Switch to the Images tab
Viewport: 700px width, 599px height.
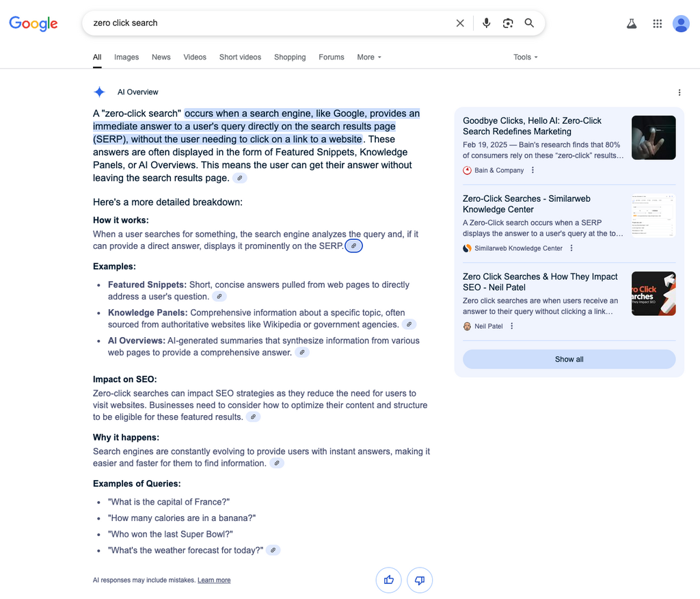pyautogui.click(x=126, y=57)
